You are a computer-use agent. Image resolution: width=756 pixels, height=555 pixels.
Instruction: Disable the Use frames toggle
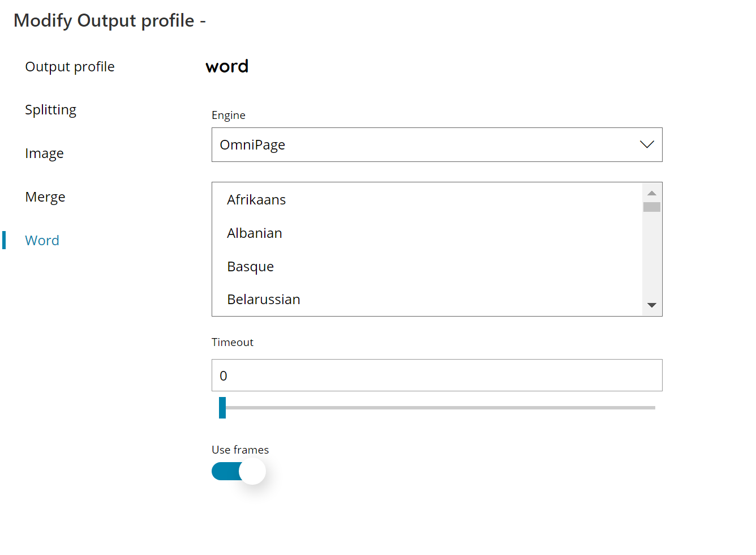tap(239, 471)
